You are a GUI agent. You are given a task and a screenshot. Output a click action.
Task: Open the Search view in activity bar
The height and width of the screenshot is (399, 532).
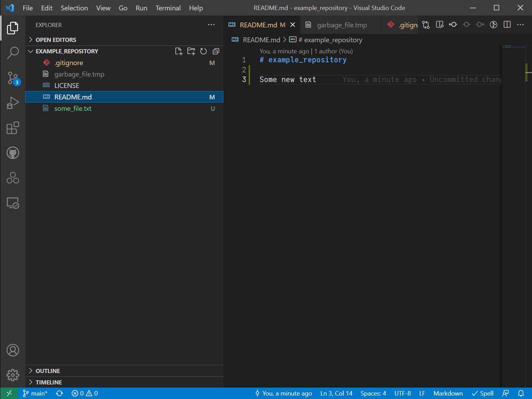tap(13, 53)
